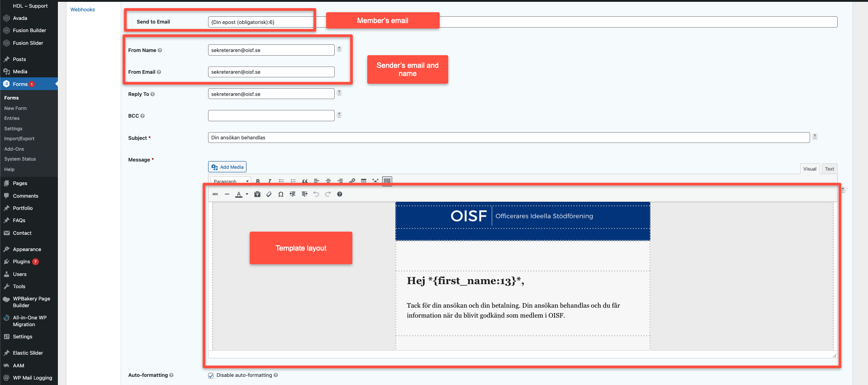Click the Paste as text clipboard icon
The image size is (868, 385).
click(257, 194)
